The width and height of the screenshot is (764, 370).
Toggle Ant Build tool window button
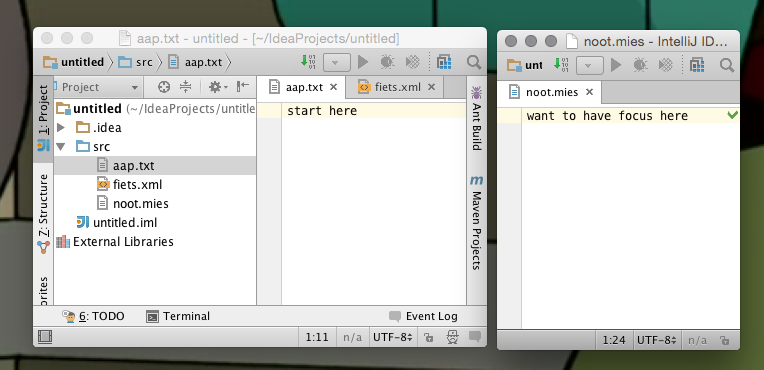[476, 118]
